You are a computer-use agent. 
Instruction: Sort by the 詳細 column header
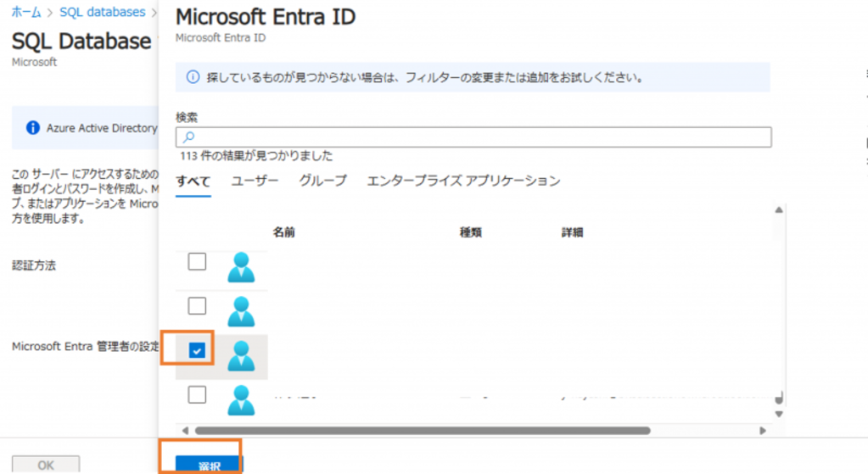(x=573, y=232)
